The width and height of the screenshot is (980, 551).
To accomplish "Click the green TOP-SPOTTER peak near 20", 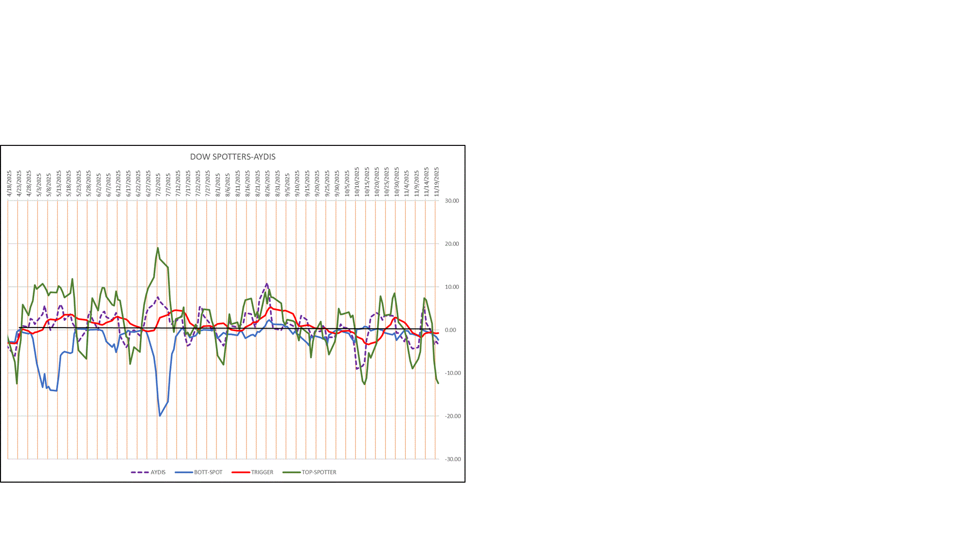I will point(158,248).
